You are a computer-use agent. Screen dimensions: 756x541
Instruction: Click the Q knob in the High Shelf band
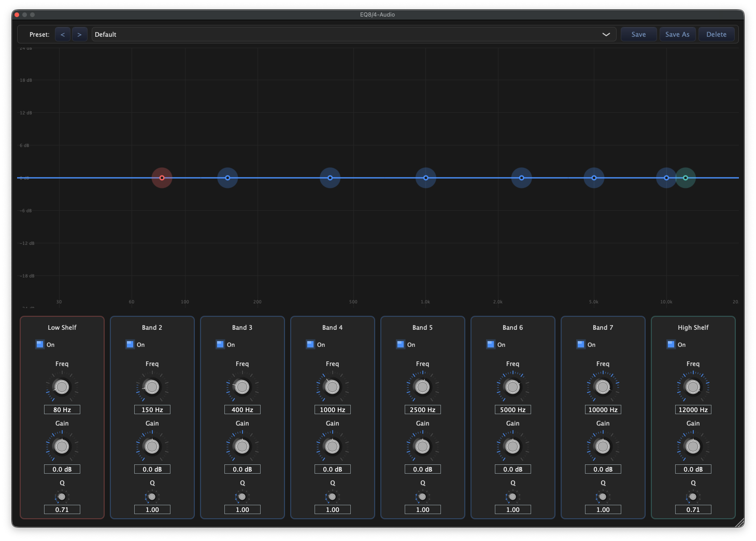click(693, 497)
